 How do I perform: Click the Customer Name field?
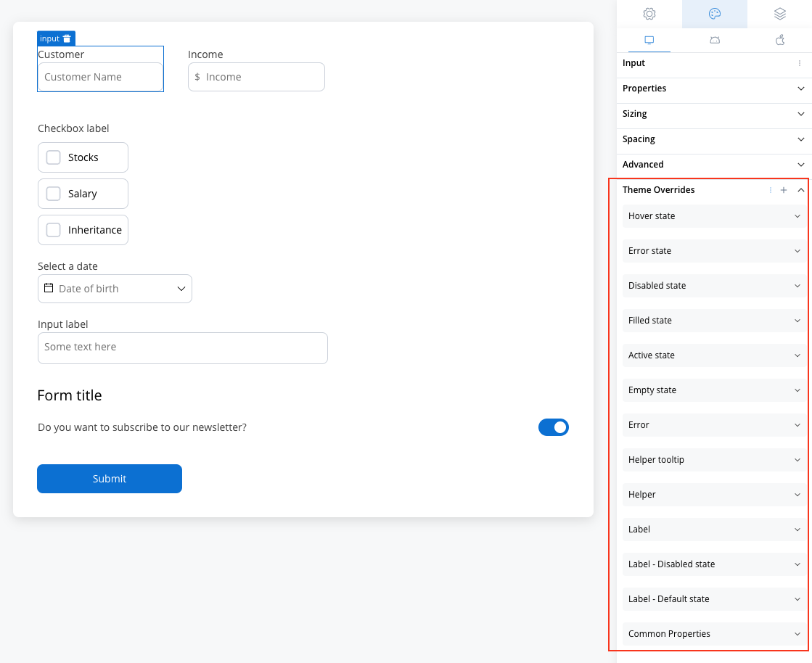pyautogui.click(x=100, y=77)
